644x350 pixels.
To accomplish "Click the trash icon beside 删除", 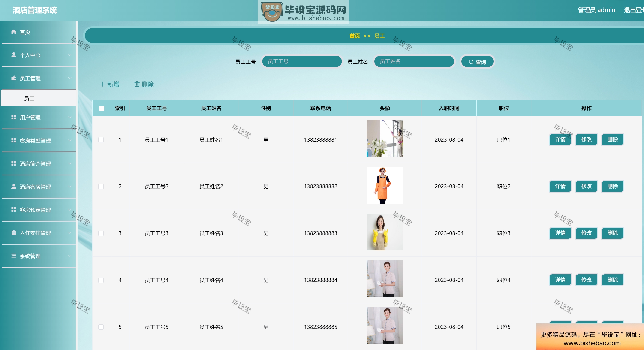I will coord(137,84).
